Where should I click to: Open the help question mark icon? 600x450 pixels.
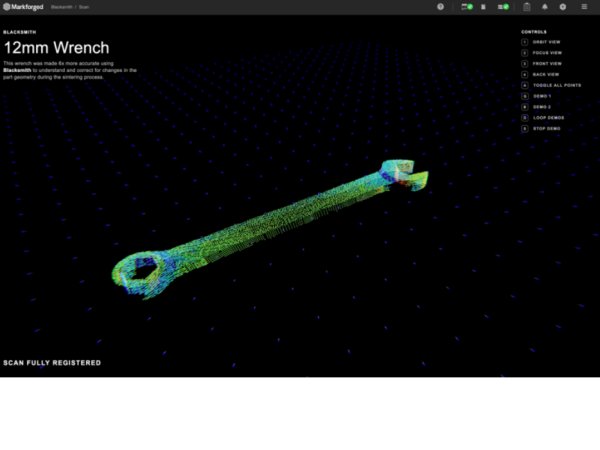pos(440,7)
